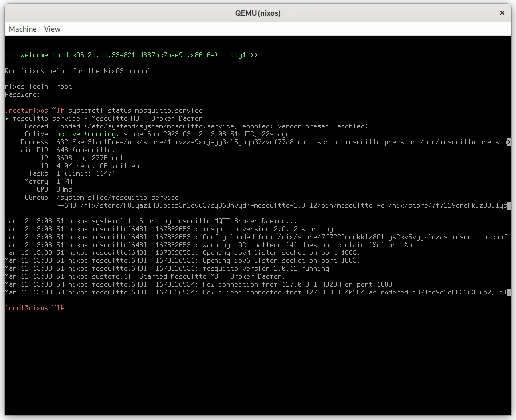Open the View menu
The width and height of the screenshot is (516, 420).
[52, 29]
